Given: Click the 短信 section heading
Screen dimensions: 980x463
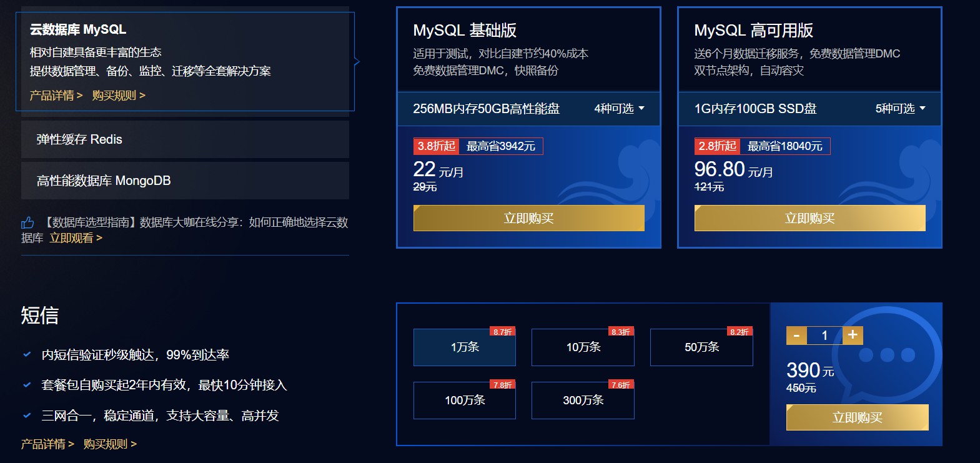Looking at the screenshot, I should [x=39, y=316].
